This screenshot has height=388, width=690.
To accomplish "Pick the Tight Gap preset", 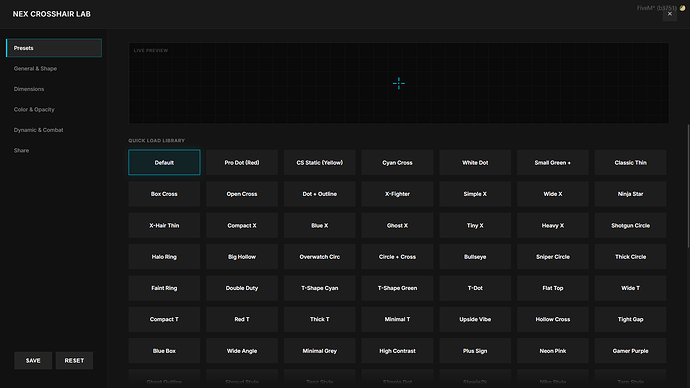I will click(631, 319).
